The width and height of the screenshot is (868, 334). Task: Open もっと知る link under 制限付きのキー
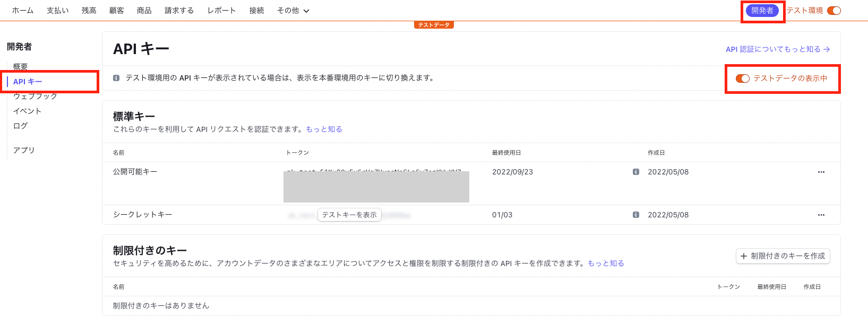[x=606, y=263]
